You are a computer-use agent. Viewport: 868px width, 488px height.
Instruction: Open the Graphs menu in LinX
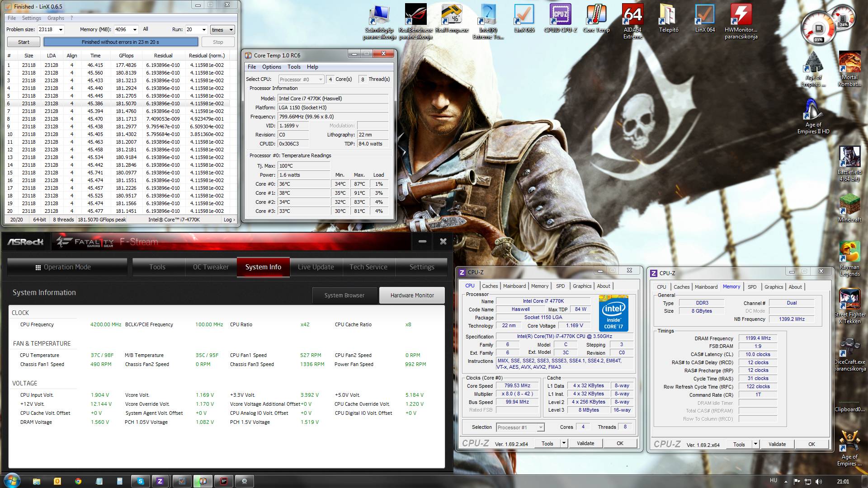click(x=56, y=18)
